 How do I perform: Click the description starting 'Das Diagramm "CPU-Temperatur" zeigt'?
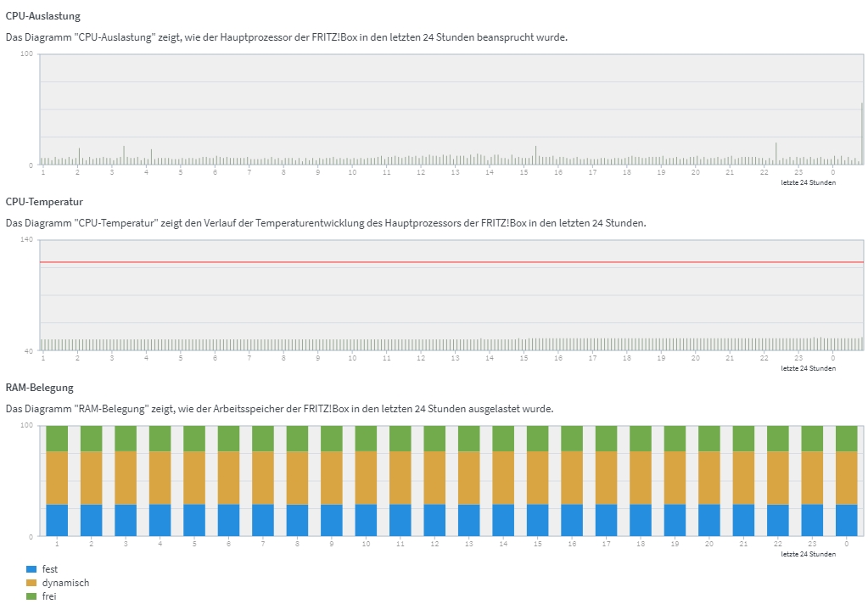click(x=326, y=223)
